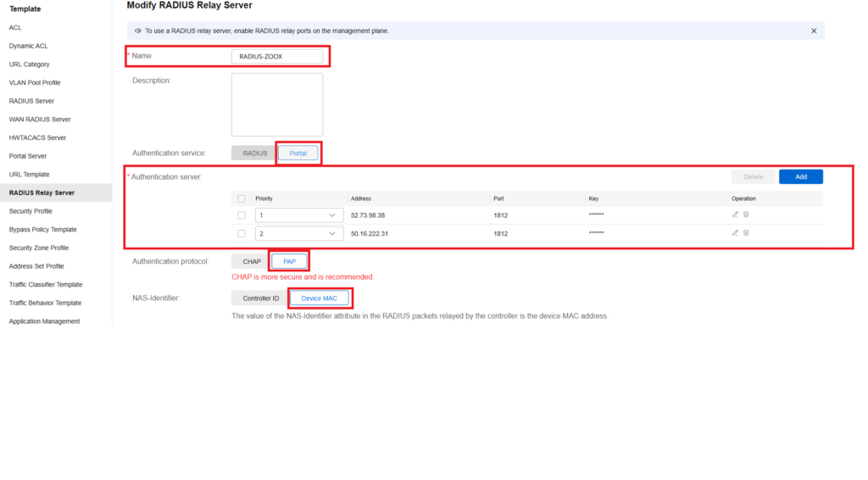Open priority dropdown for first server
868x480 pixels.
point(299,215)
